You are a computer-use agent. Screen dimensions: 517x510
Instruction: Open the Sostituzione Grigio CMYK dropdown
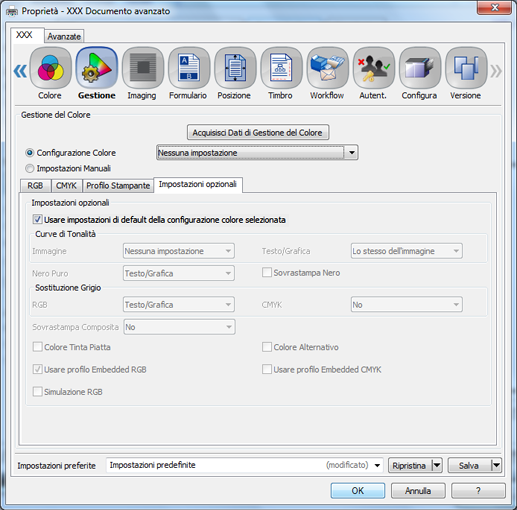407,305
